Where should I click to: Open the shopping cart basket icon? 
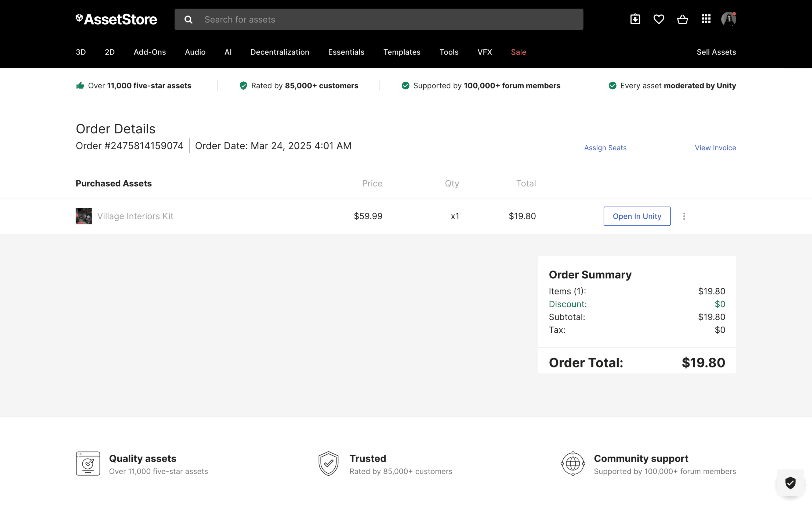coord(682,19)
